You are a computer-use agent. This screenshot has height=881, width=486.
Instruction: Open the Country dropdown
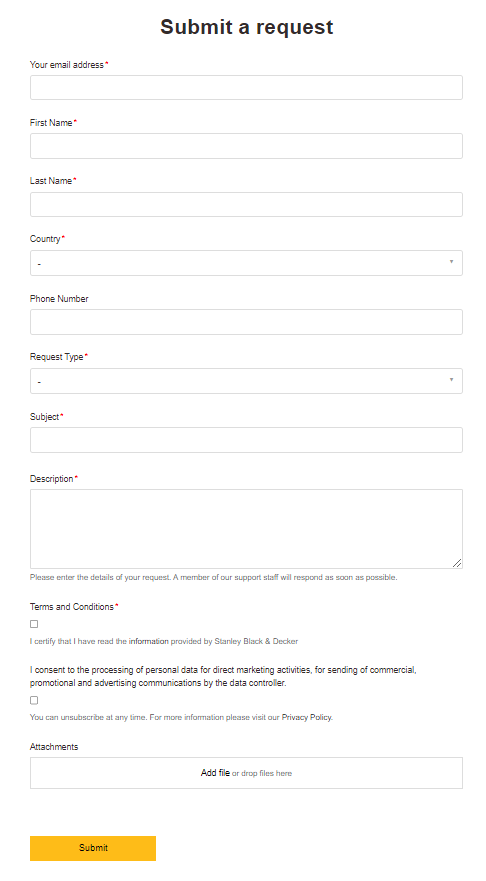pos(246,263)
